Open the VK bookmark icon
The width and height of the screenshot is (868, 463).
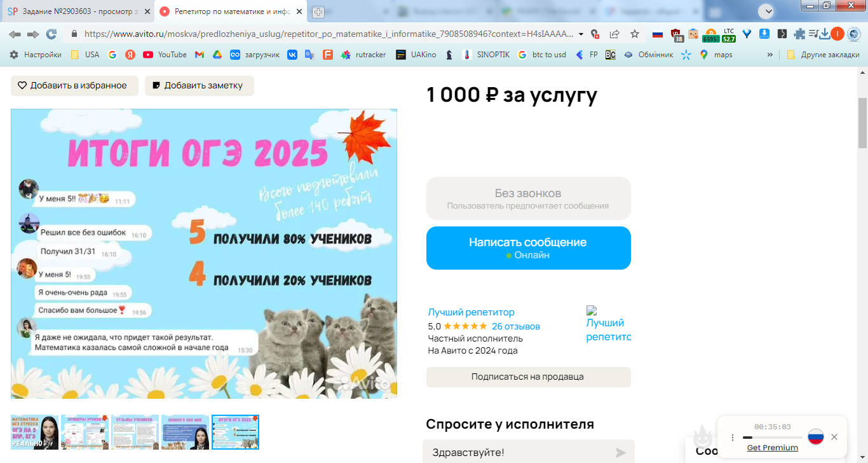[292, 55]
